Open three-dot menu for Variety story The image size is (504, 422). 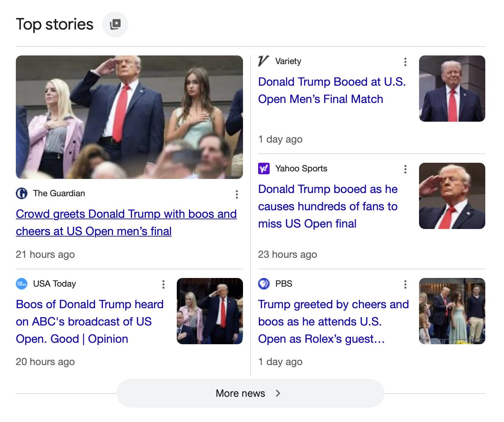tap(405, 62)
